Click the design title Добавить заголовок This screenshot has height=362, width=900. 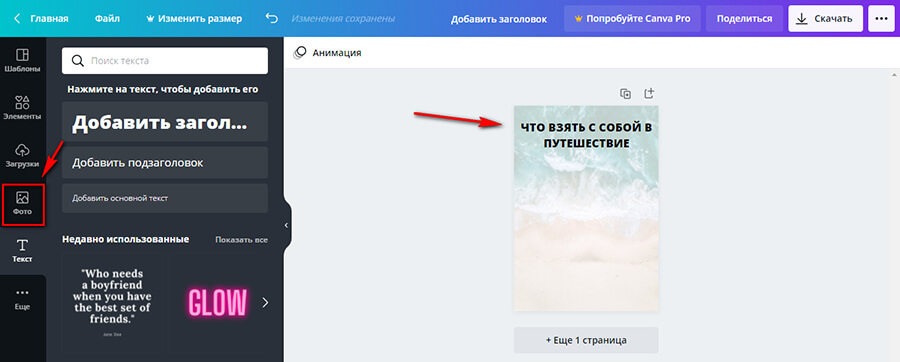coord(498,19)
